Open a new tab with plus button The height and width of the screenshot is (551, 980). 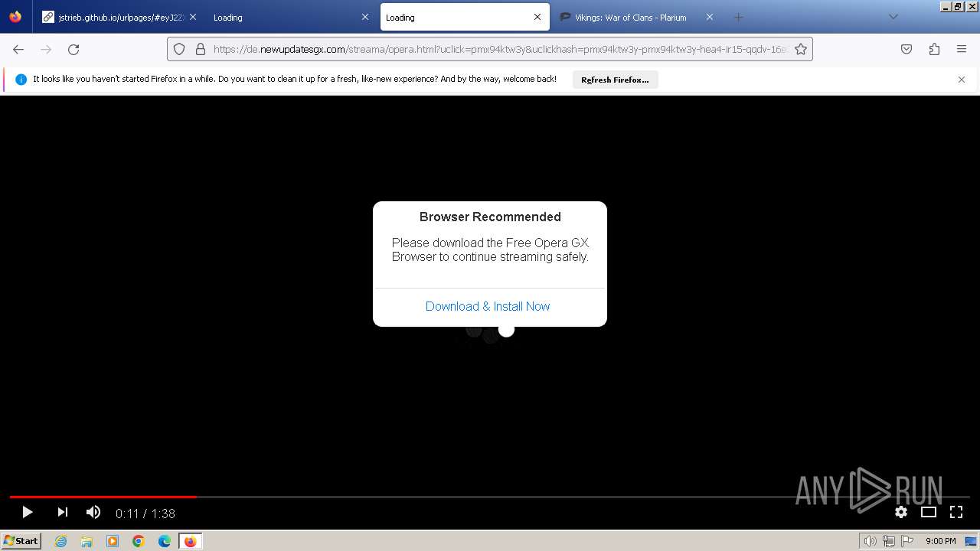(738, 17)
